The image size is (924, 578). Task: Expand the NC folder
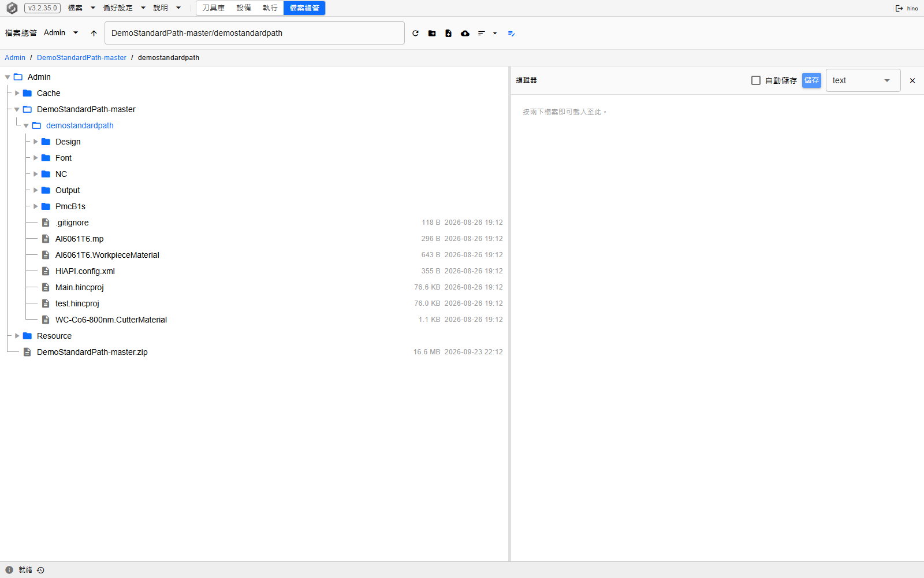(36, 174)
